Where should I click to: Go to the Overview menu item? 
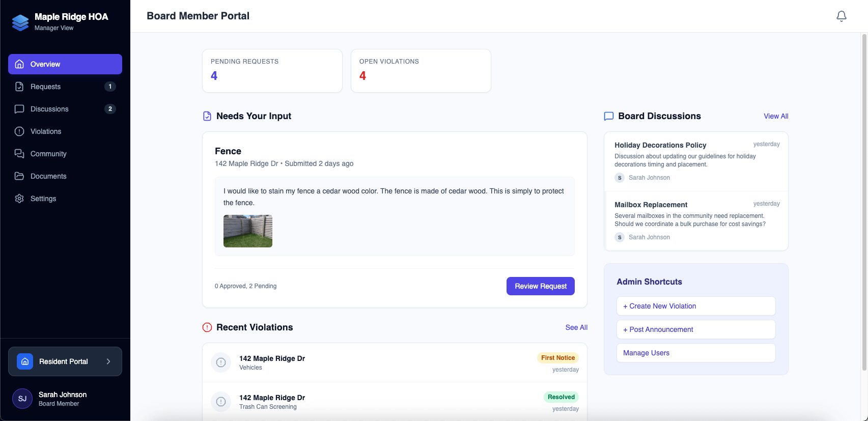(65, 64)
